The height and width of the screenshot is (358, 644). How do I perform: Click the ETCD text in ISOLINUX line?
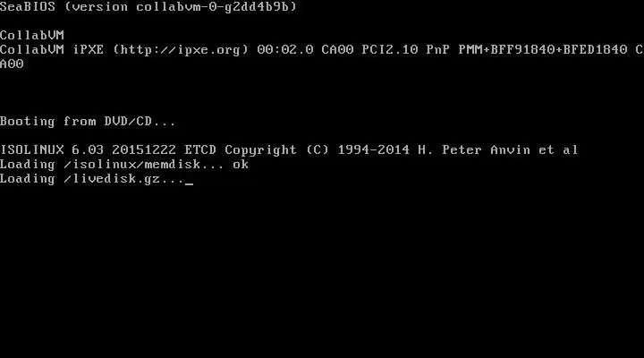(200, 150)
